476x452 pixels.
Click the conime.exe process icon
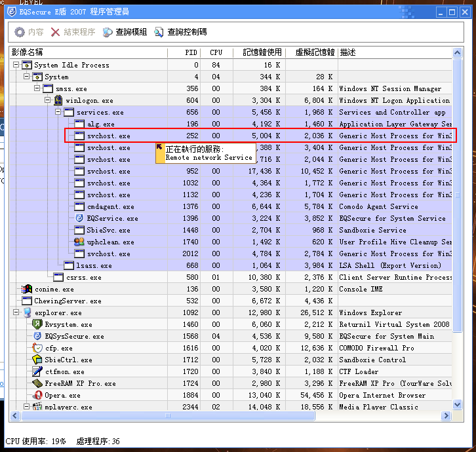27,289
